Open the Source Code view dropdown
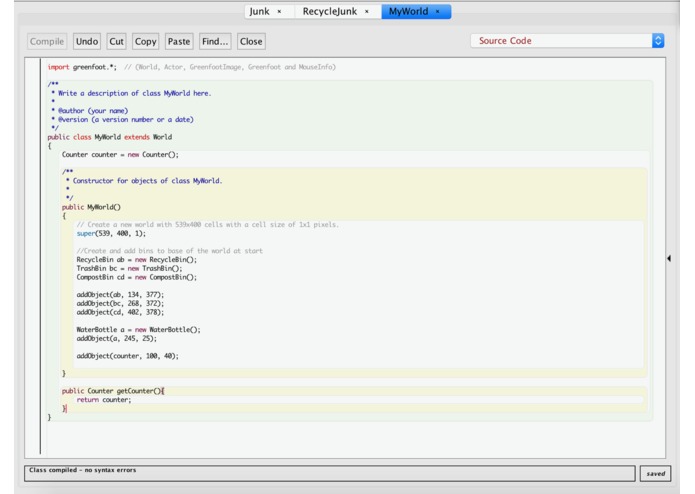Viewport: 695px width, 494px height. point(567,41)
